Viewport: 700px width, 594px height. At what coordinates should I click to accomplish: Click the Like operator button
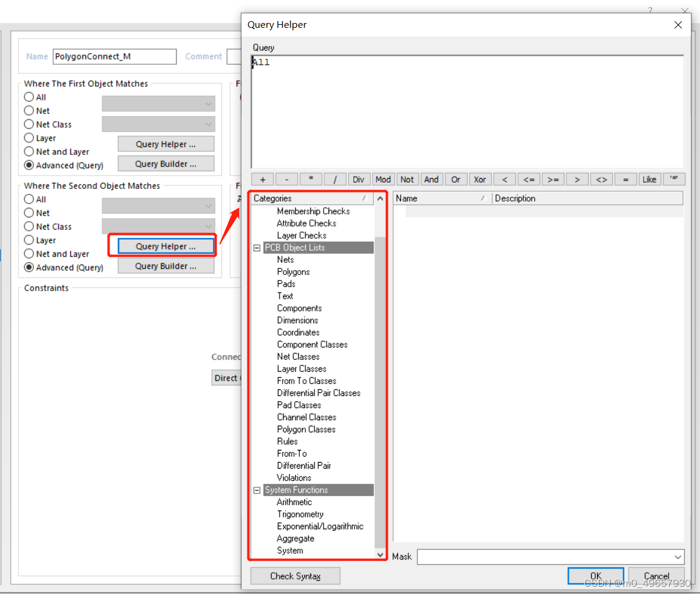649,179
